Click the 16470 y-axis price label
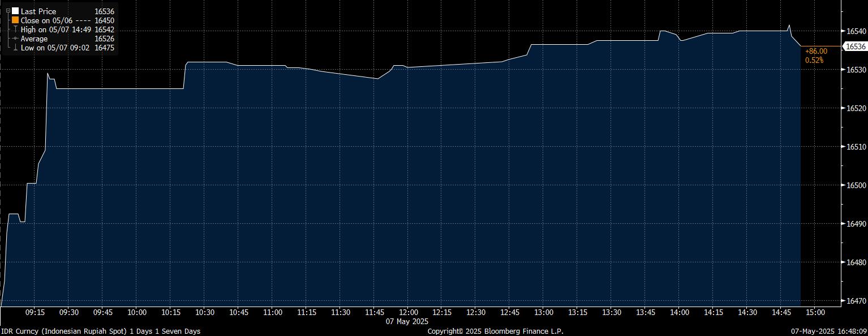Screen dimensions: 868x336 click(x=857, y=301)
